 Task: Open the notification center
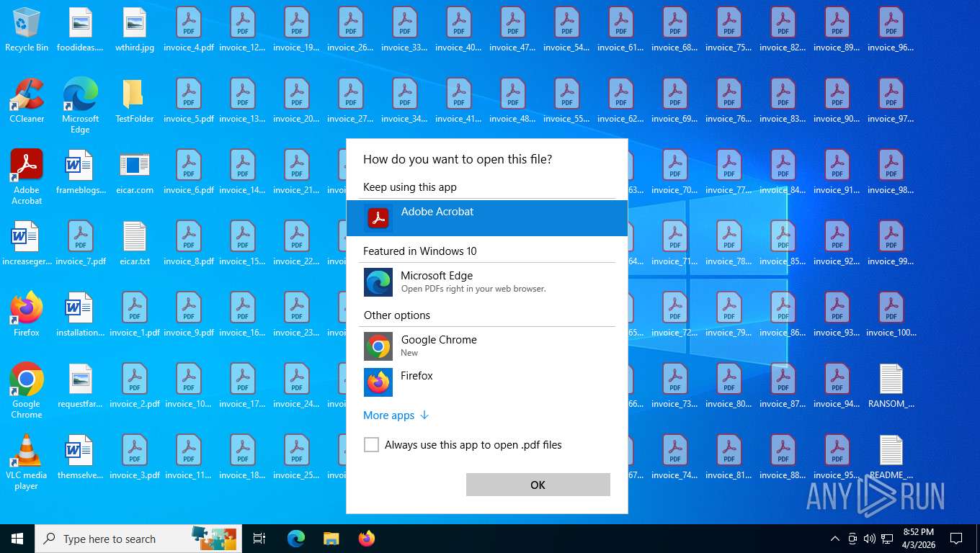pyautogui.click(x=956, y=539)
